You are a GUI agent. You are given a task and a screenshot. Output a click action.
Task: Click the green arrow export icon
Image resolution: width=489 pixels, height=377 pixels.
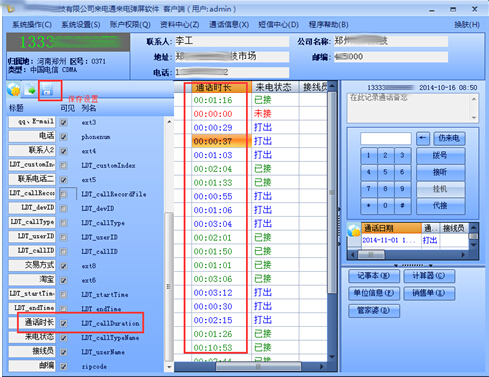(30, 90)
